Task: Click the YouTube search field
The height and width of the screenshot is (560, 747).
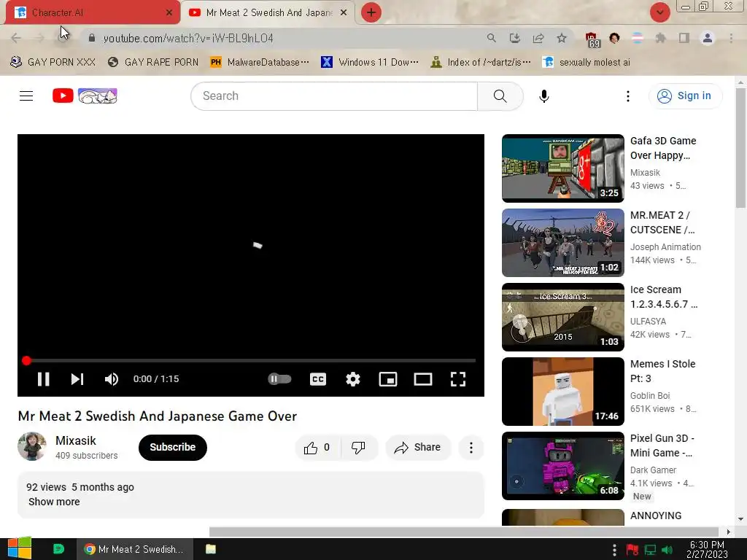Action: (334, 96)
